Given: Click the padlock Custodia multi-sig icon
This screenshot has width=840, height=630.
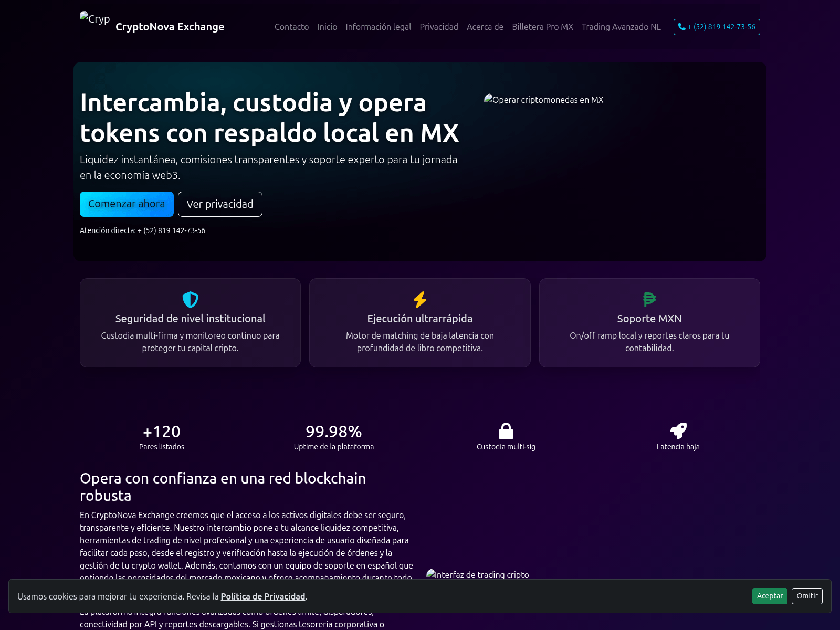Looking at the screenshot, I should (506, 431).
